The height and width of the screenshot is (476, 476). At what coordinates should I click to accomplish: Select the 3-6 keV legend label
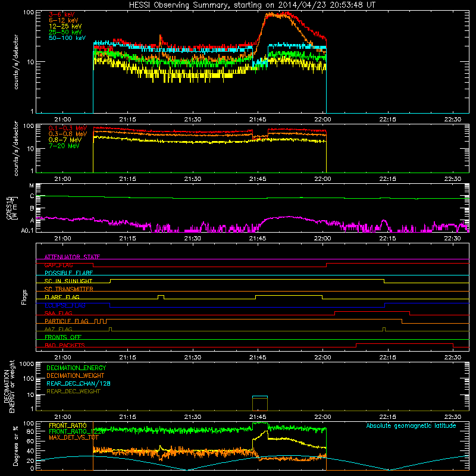[61, 14]
